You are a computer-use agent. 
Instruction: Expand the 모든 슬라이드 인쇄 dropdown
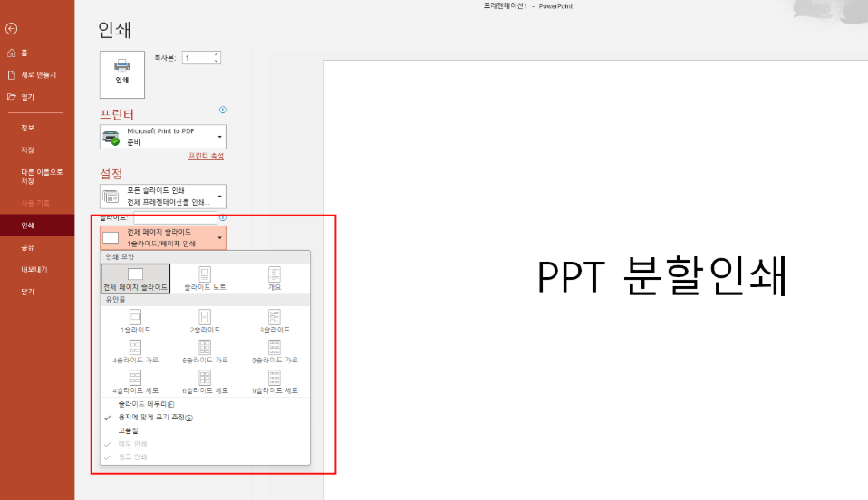(x=163, y=196)
